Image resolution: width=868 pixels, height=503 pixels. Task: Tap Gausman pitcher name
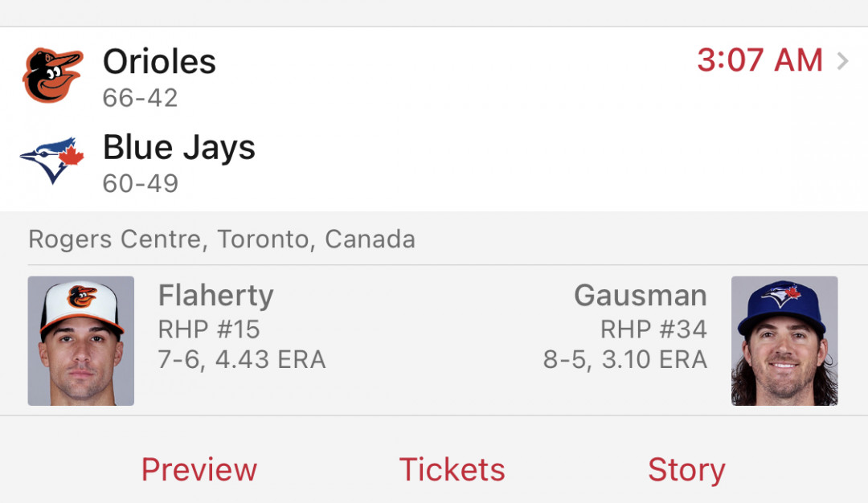(x=641, y=295)
